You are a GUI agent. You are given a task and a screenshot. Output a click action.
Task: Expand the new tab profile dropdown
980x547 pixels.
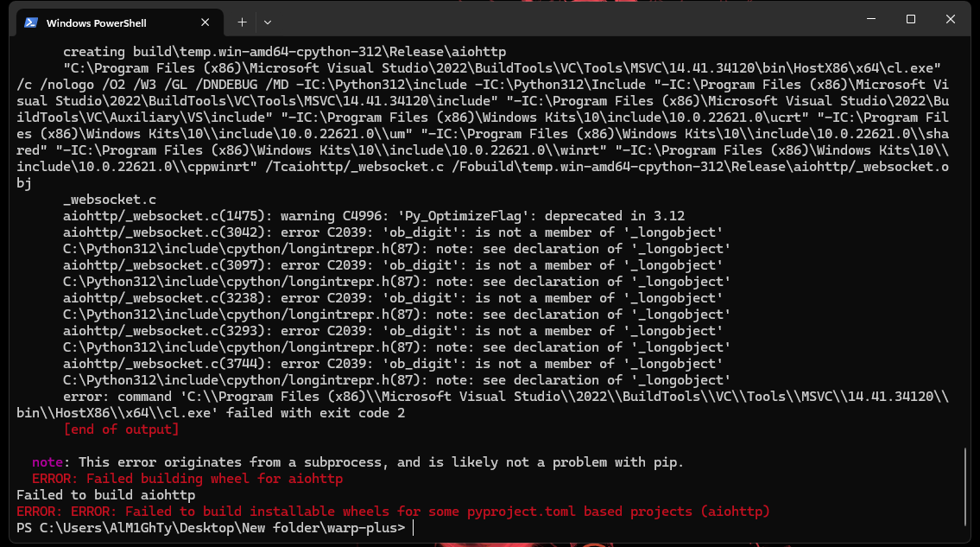pos(268,22)
